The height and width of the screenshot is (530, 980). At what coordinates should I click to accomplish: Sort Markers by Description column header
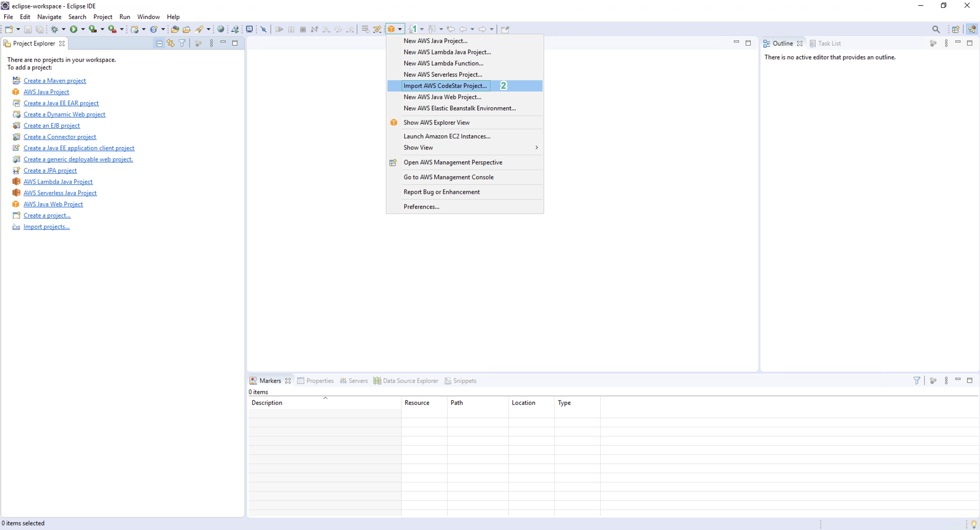(325, 403)
